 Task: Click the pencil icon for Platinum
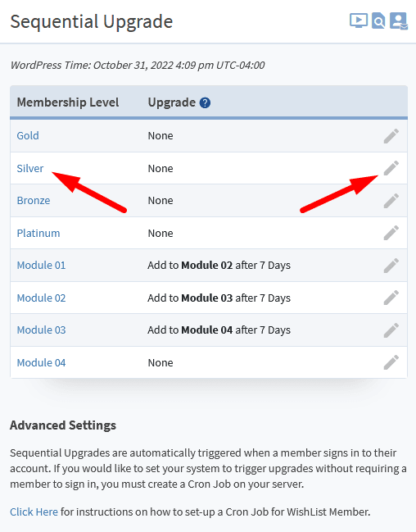point(391,233)
